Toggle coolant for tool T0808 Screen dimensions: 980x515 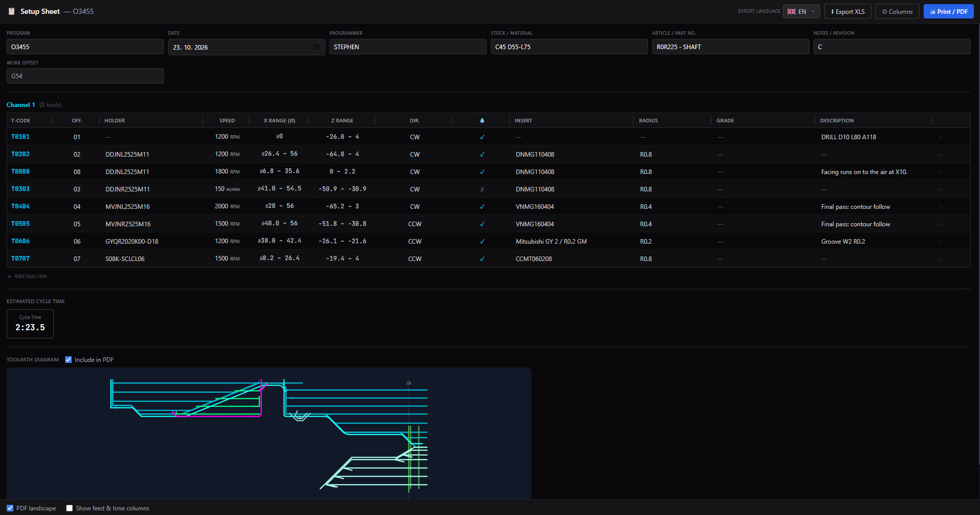point(482,172)
